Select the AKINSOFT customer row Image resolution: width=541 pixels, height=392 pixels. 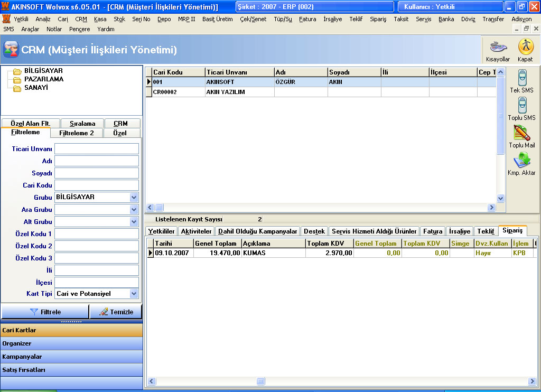pos(321,82)
